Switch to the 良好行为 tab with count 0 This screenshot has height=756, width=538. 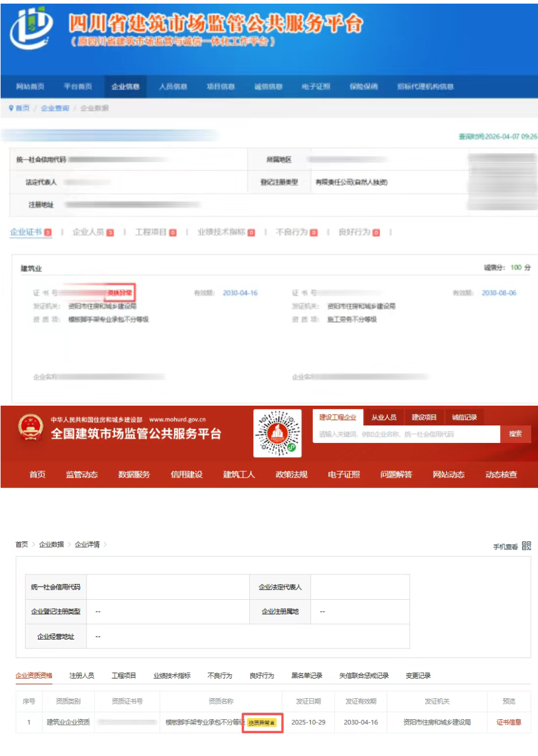point(359,232)
